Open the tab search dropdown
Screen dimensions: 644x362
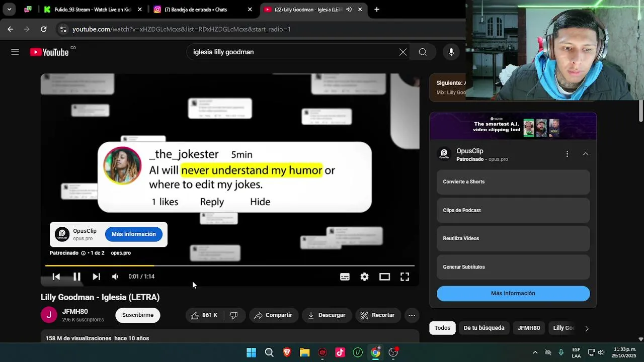(x=9, y=10)
